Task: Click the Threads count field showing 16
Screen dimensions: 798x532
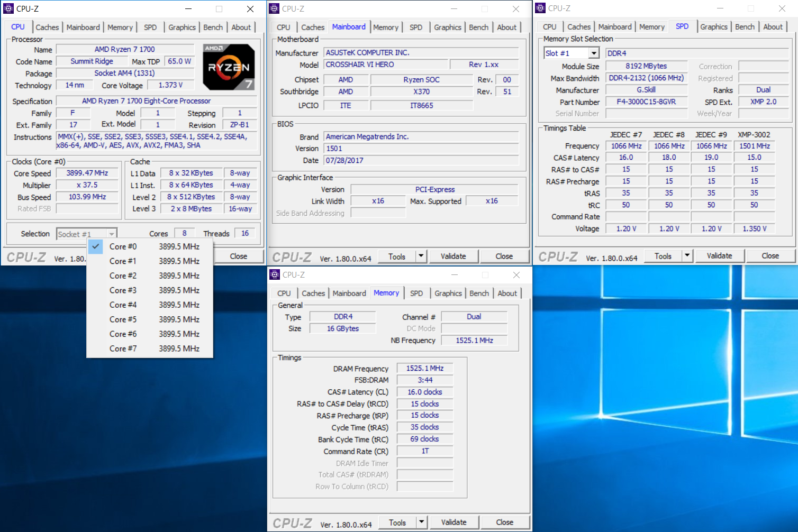Action: (x=245, y=233)
